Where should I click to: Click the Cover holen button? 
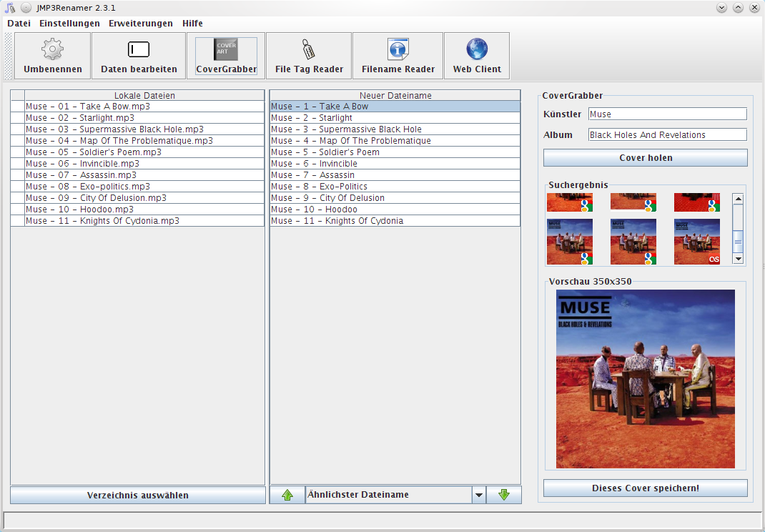[646, 157]
